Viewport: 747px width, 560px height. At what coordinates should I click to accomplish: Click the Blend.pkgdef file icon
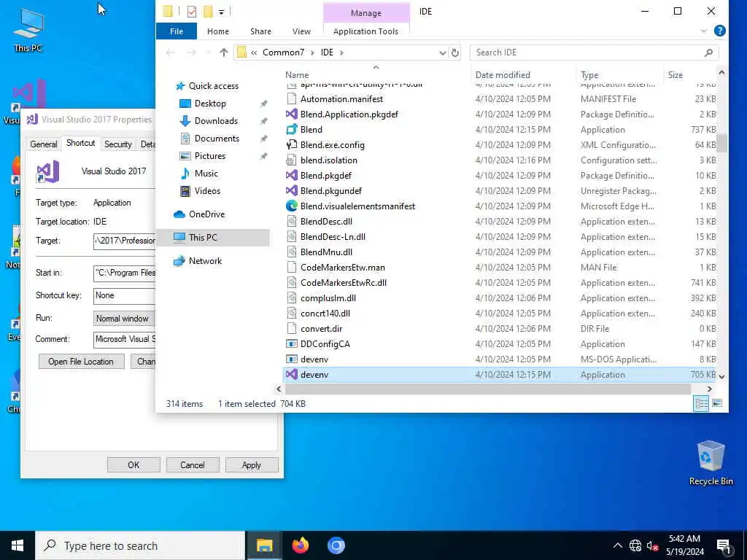[x=292, y=175]
